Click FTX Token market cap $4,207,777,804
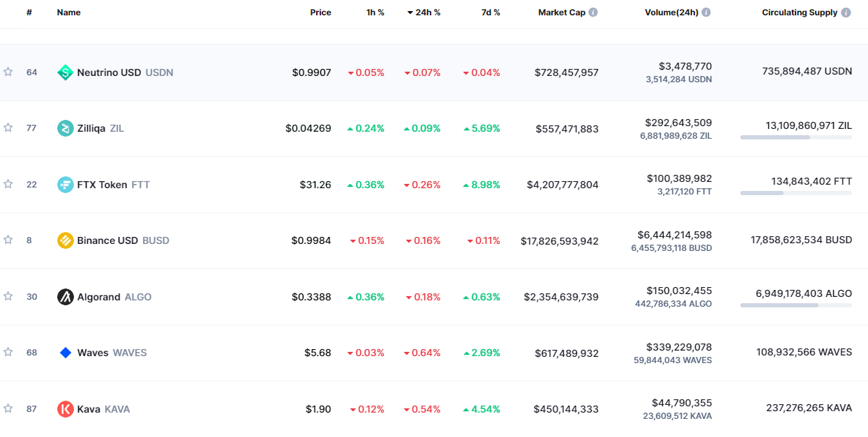Image resolution: width=868 pixels, height=437 pixels. tap(562, 185)
